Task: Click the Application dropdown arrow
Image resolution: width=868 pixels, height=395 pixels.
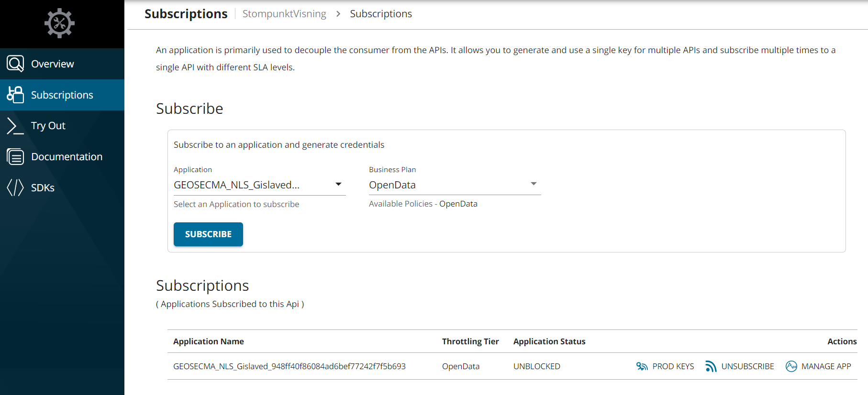Action: point(338,185)
